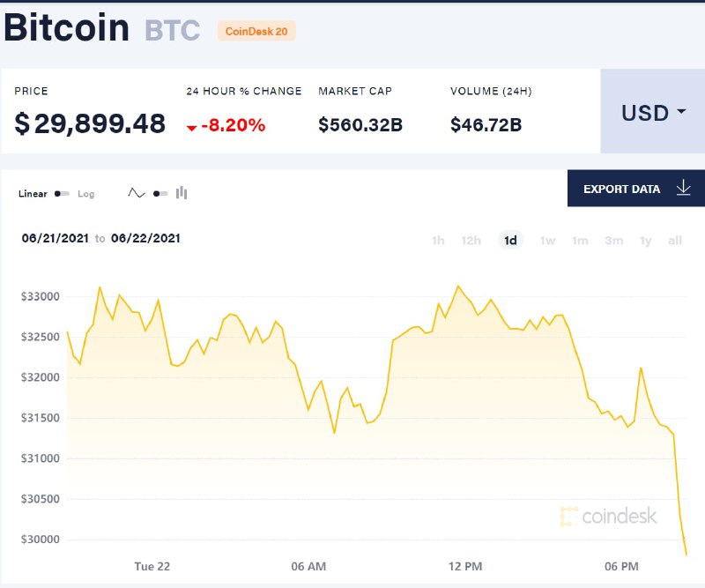Click the peak of the price chart
This screenshot has height=588, width=705.
coord(458,285)
